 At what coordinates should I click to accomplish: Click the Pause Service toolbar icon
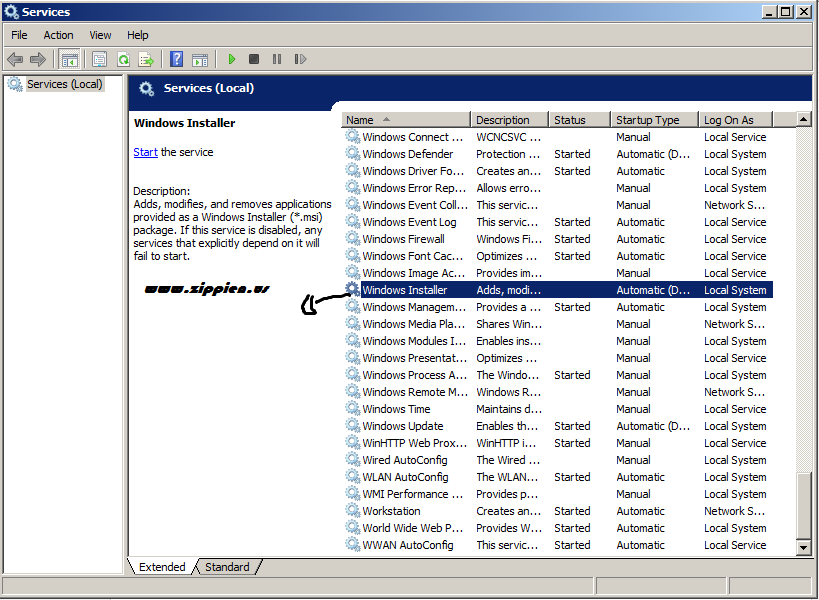(277, 60)
